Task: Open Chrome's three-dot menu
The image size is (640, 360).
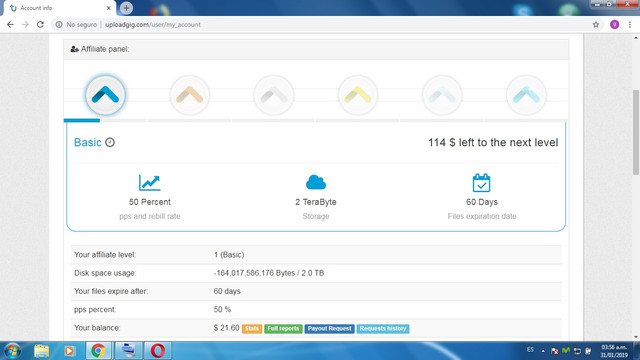Action: 630,24
